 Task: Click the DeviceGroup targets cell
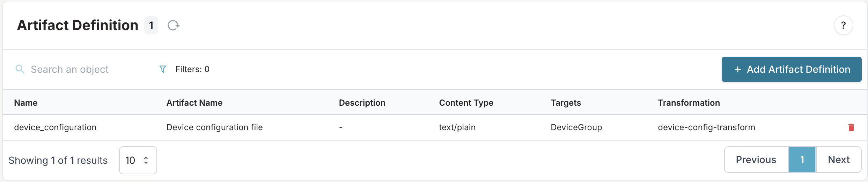(x=576, y=127)
